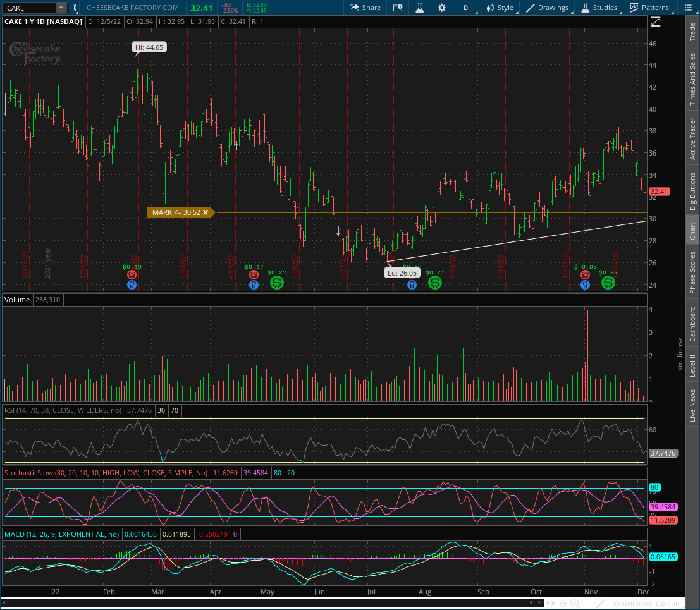Screen dimensions: 700x610
Task: Click the MACD study label
Action: click(62, 534)
